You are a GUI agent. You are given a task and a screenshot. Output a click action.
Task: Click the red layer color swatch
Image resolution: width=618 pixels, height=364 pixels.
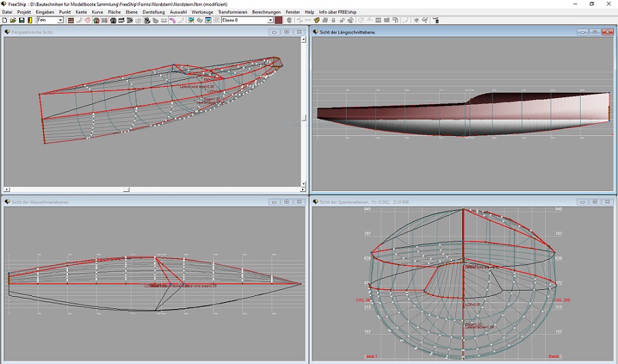(279, 20)
